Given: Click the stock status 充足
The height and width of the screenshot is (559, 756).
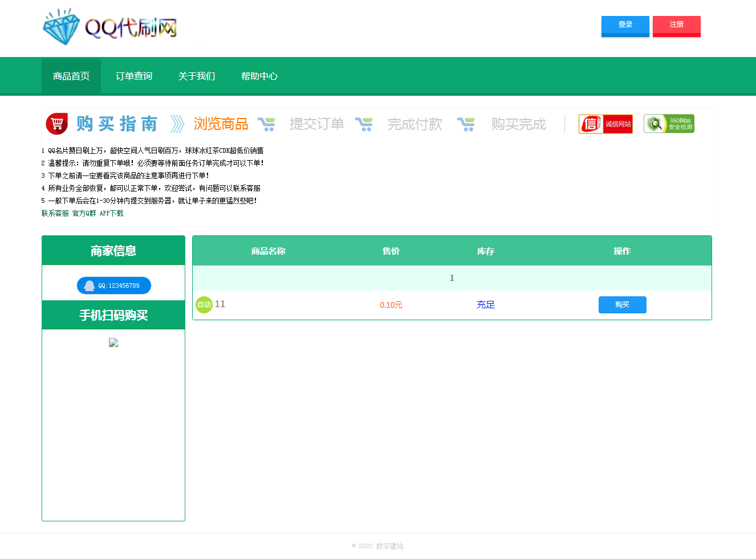Looking at the screenshot, I should 486,305.
